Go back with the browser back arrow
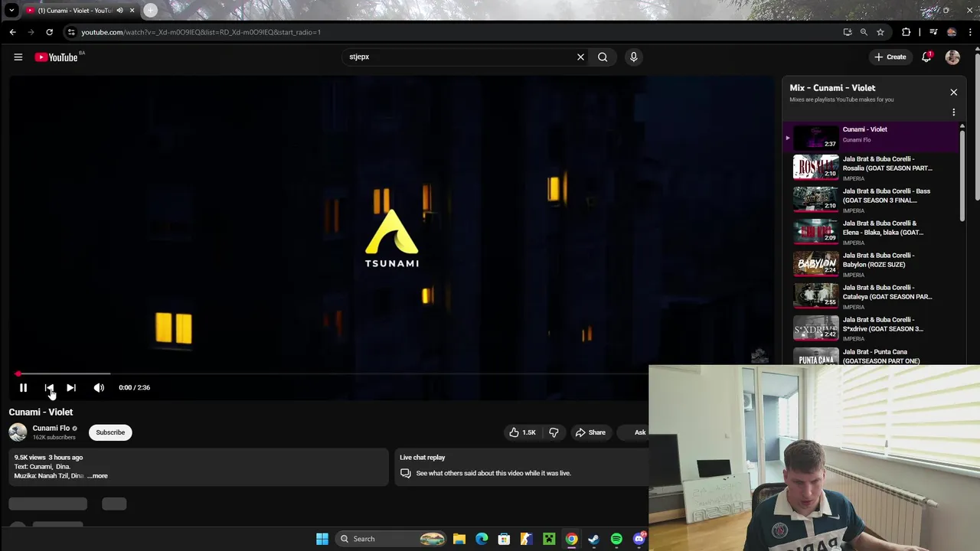 coord(12,32)
